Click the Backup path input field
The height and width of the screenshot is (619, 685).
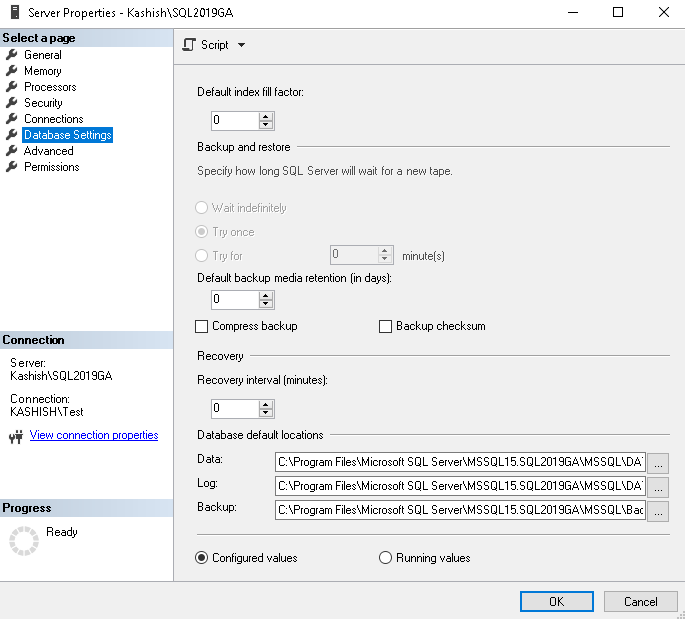pyautogui.click(x=460, y=510)
